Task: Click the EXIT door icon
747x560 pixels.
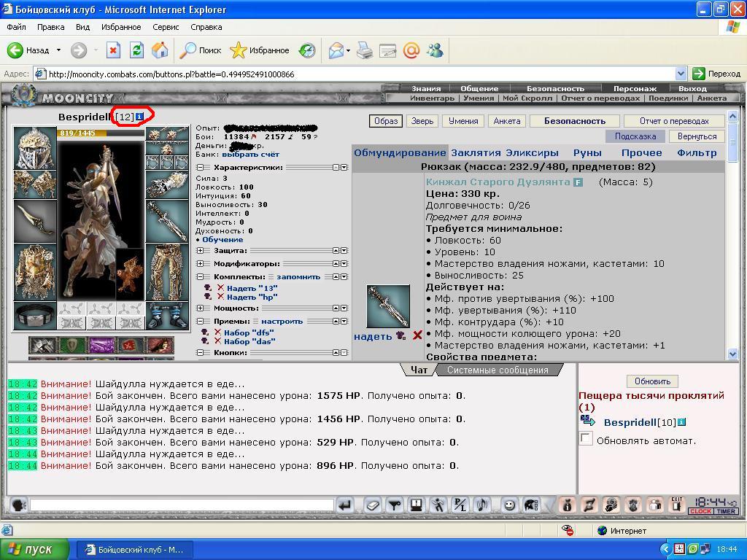Action: click(x=677, y=505)
